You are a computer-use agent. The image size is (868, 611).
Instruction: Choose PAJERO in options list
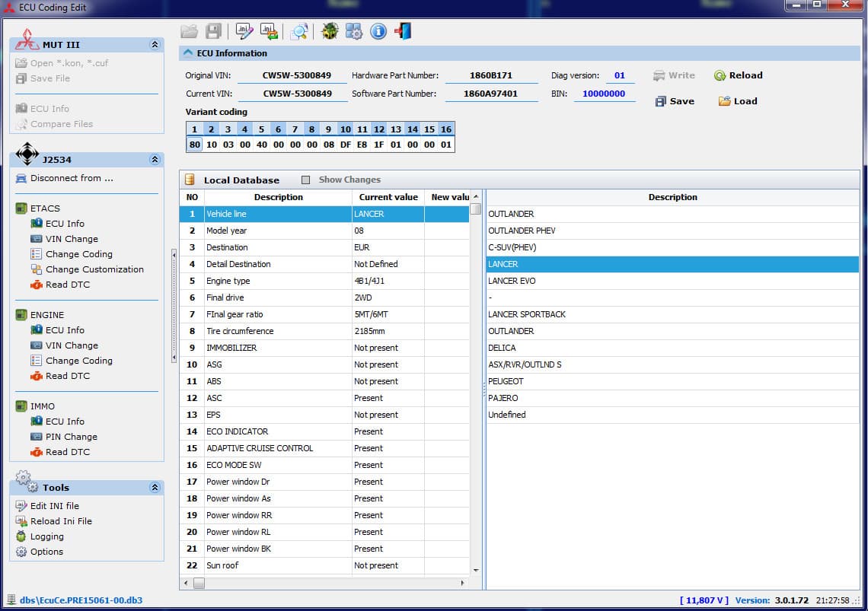coord(672,398)
